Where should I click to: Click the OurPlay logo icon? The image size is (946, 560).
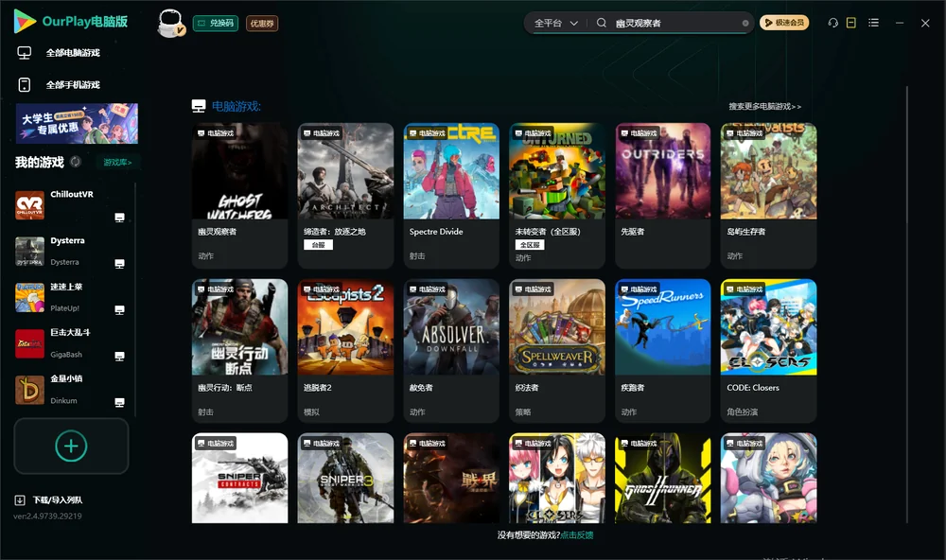tap(25, 21)
